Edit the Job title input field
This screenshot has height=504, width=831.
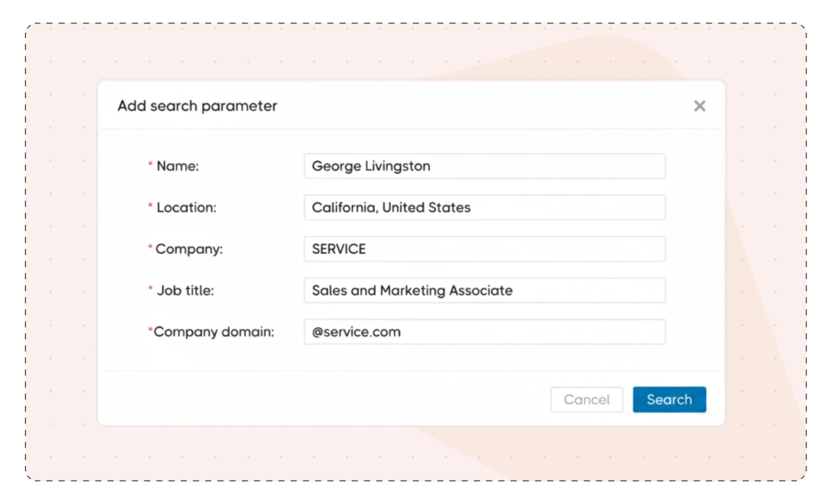click(484, 291)
